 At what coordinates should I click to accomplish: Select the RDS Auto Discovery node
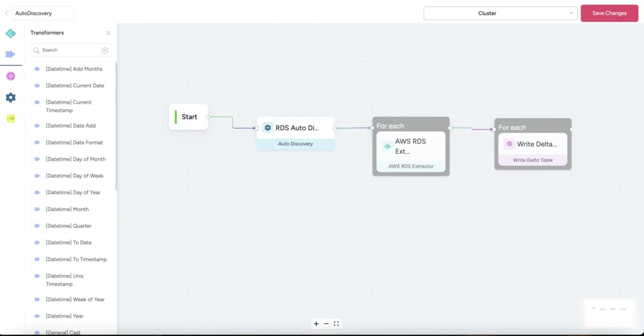pyautogui.click(x=295, y=128)
